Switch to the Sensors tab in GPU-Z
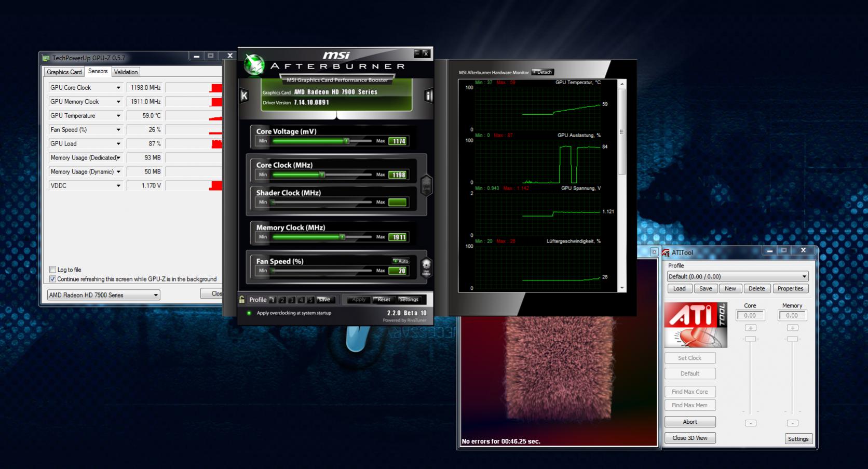 tap(98, 71)
